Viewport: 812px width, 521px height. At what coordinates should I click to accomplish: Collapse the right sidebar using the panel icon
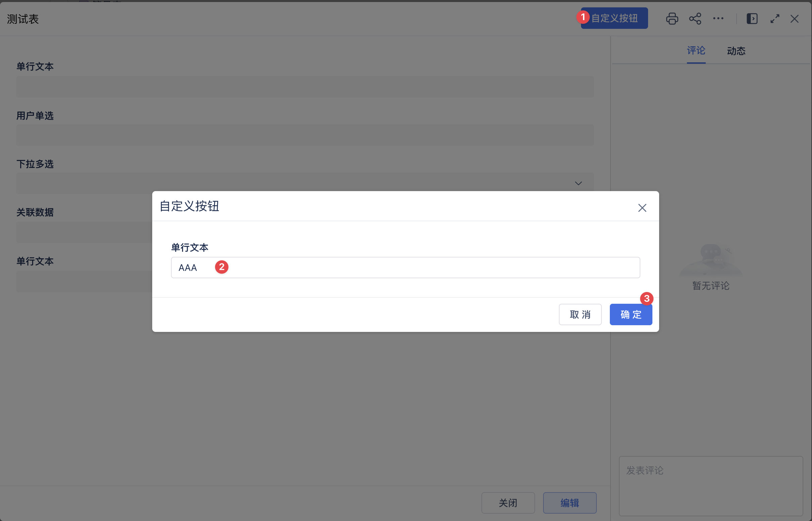click(x=752, y=19)
